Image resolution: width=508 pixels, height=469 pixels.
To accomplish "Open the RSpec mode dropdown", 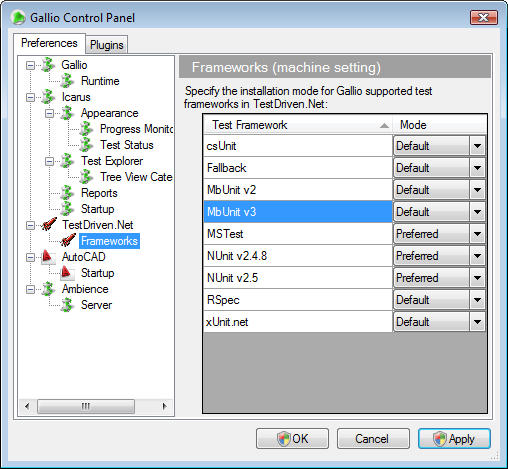I will pos(477,300).
